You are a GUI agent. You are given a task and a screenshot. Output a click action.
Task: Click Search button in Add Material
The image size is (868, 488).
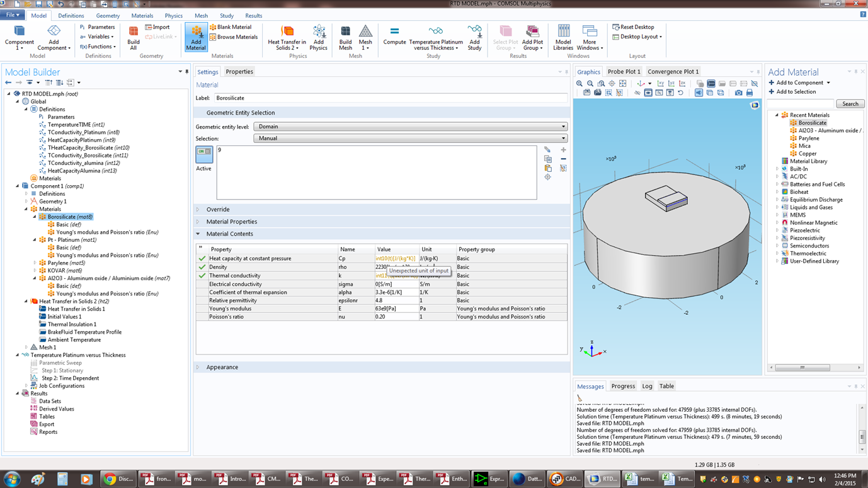point(850,104)
